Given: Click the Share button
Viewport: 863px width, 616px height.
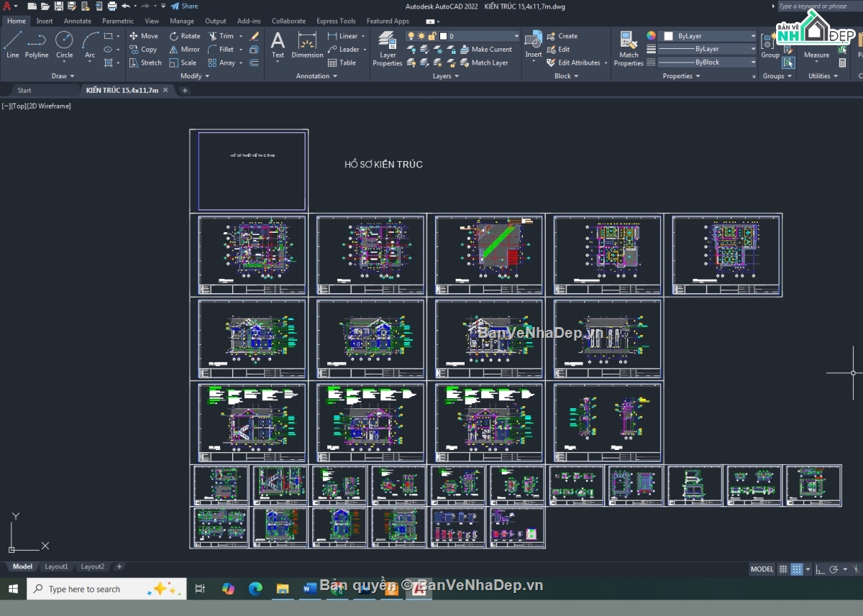Looking at the screenshot, I should (185, 6).
